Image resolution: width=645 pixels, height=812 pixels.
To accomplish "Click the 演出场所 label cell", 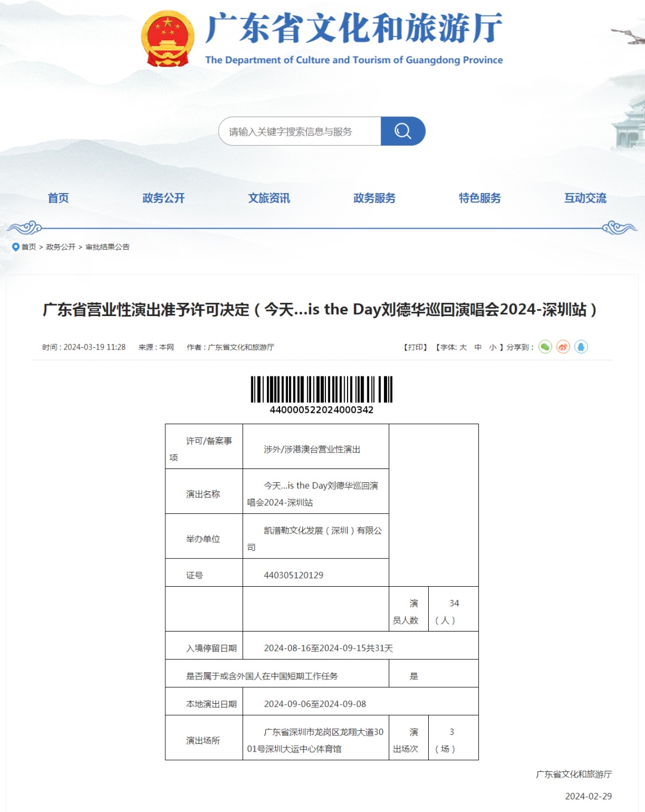I will 204,738.
